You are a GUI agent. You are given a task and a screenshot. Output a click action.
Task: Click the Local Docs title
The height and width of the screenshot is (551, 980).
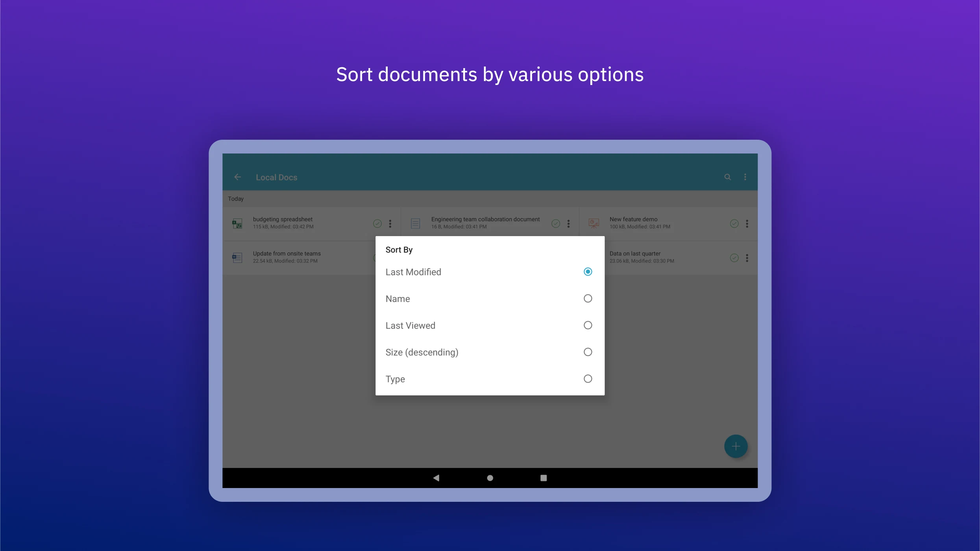coord(276,178)
